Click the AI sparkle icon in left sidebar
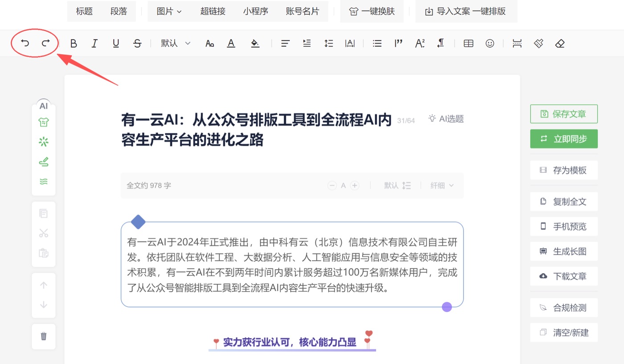624x364 pixels. [x=44, y=142]
